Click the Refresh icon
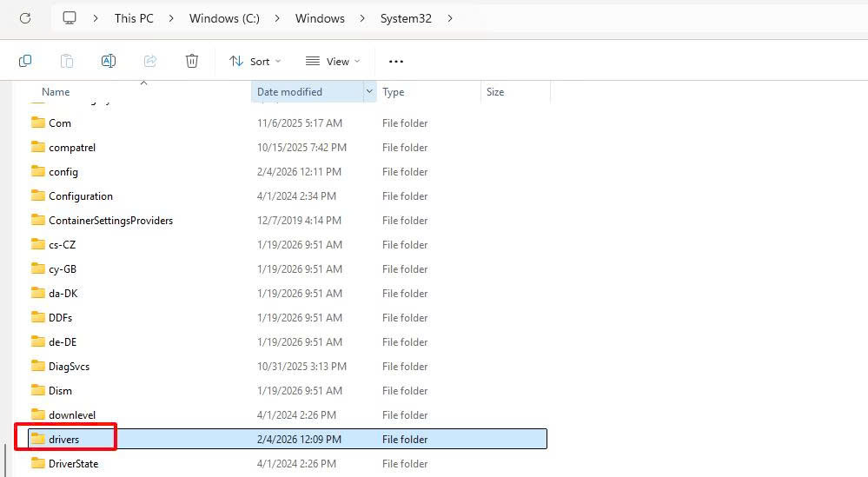Image resolution: width=868 pixels, height=477 pixels. tap(25, 18)
